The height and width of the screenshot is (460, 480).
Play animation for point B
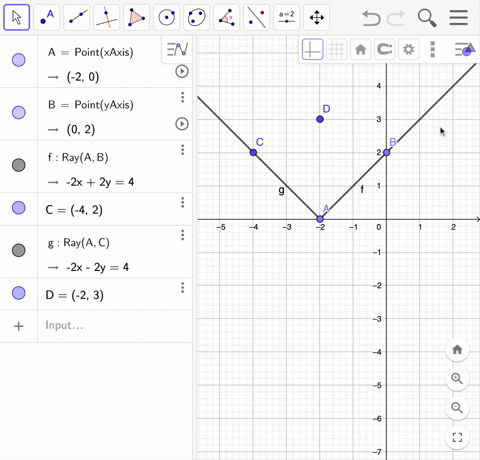(182, 124)
